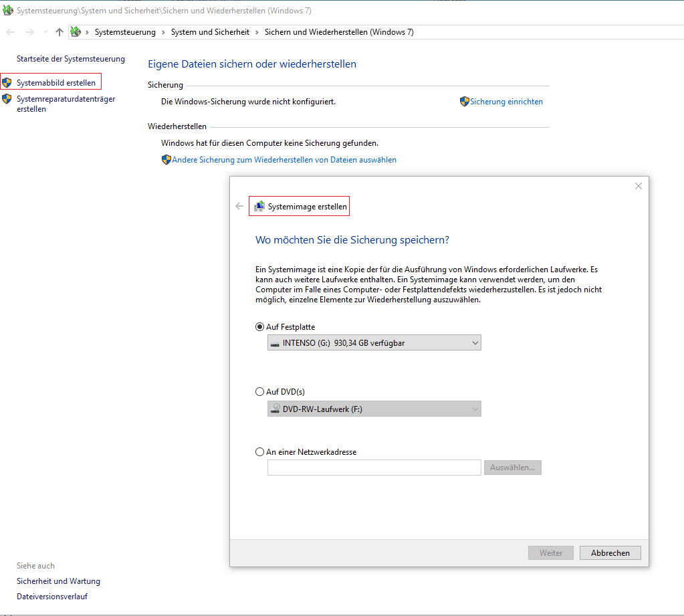Screen dimensions: 684x616
Task: Open Systemsteuerung breadcrumb
Action: tap(125, 32)
